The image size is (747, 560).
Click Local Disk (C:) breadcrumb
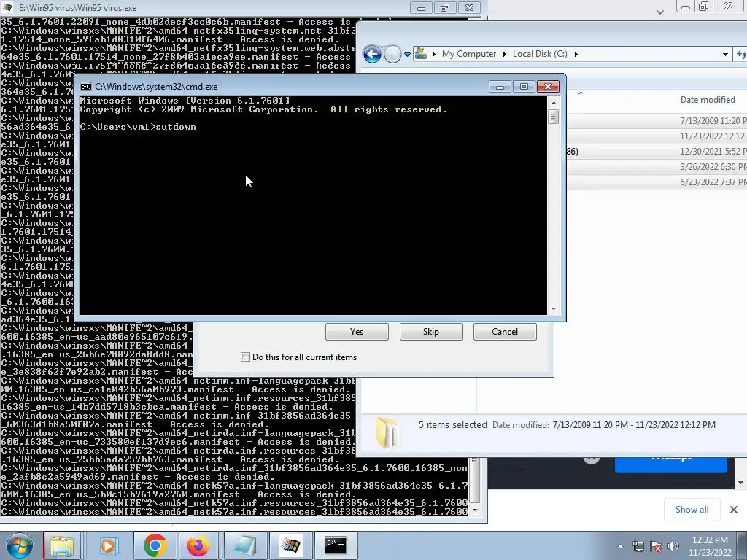click(x=540, y=54)
